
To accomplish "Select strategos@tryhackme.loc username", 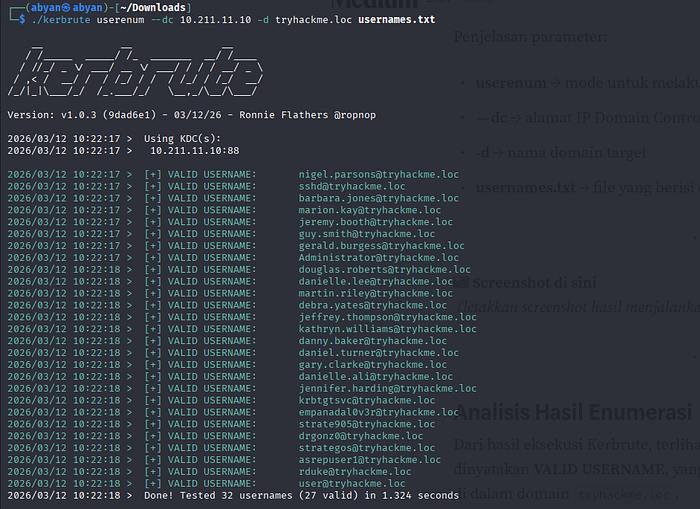I will 367,448.
